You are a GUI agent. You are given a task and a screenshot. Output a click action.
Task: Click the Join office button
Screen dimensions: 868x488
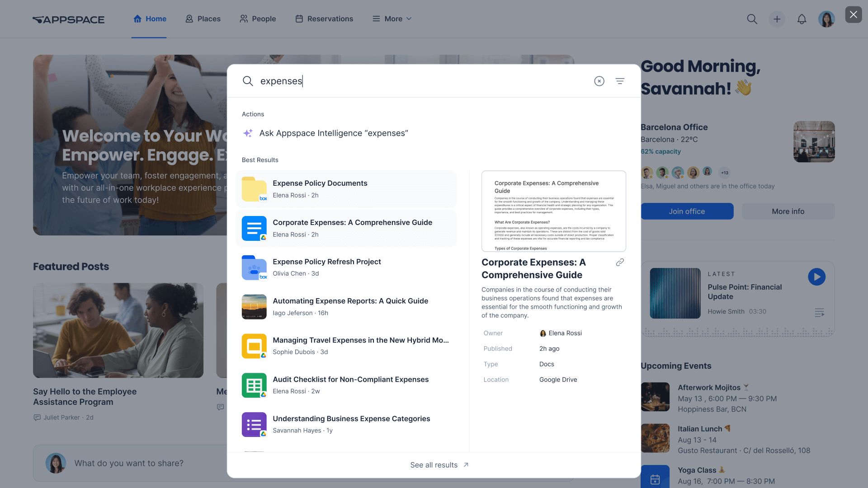point(687,211)
